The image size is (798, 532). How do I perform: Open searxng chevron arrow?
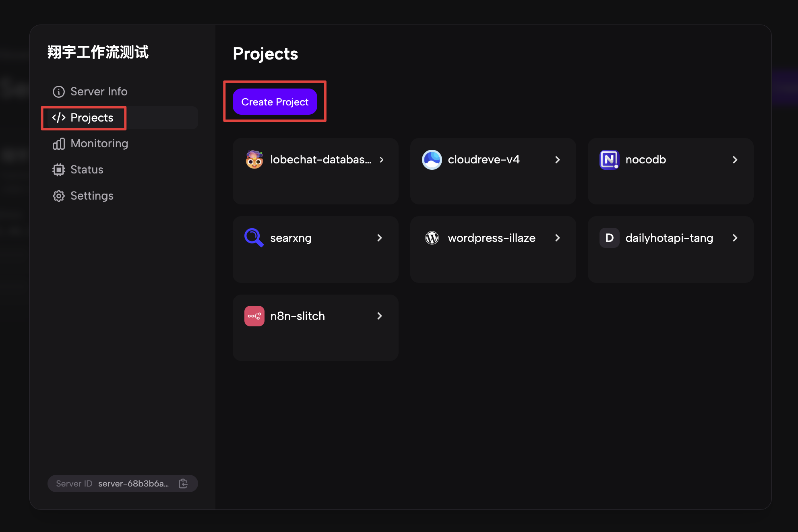coord(379,238)
